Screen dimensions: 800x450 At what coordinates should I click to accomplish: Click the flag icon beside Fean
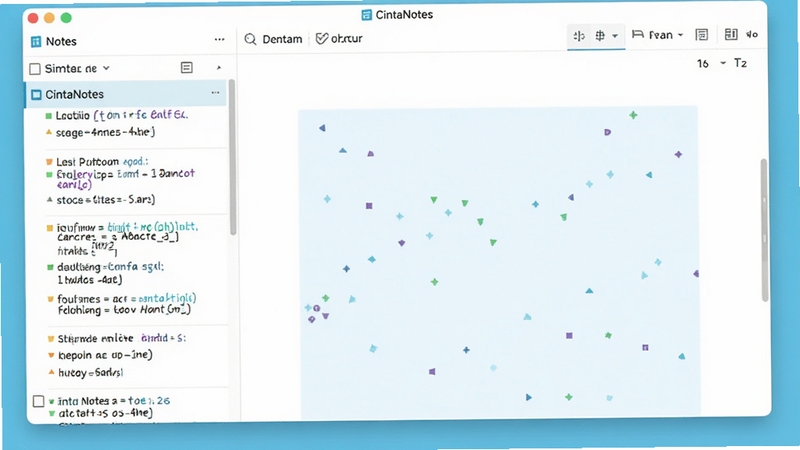[638, 34]
